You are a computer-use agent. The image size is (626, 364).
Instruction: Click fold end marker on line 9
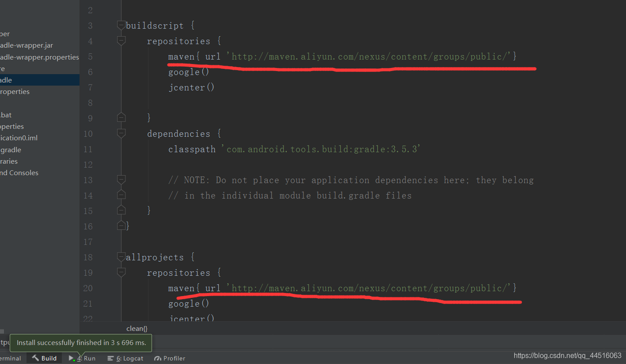click(x=121, y=118)
